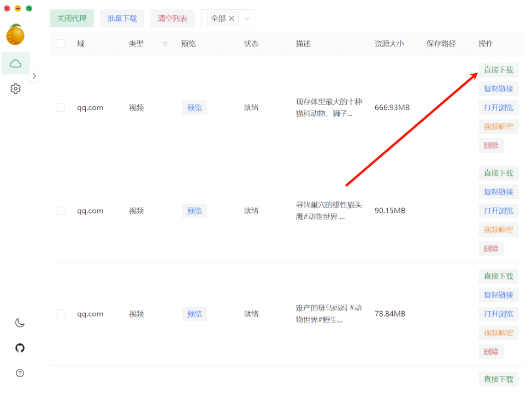Image resolution: width=532 pixels, height=393 pixels.
Task: Click 关闭代理 button
Action: click(72, 19)
